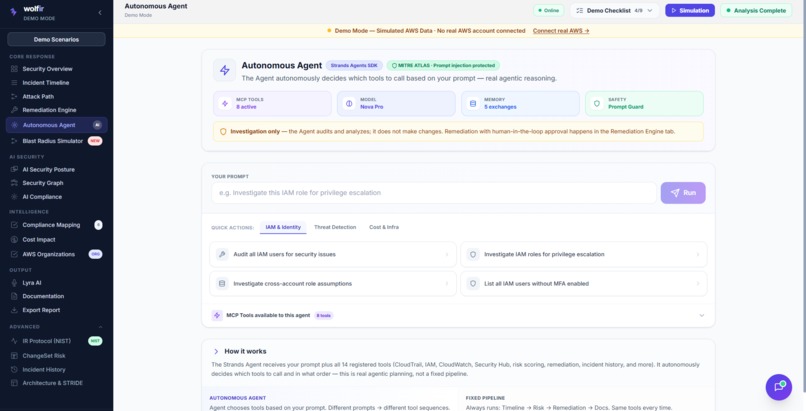Image resolution: width=806 pixels, height=411 pixels.
Task: Click the Autonomous Agent lightning header icon
Action: coord(225,70)
